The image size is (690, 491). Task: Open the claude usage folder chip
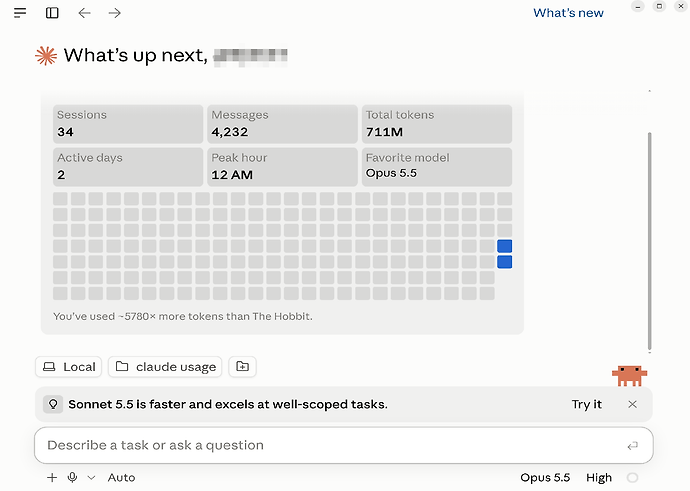point(165,366)
